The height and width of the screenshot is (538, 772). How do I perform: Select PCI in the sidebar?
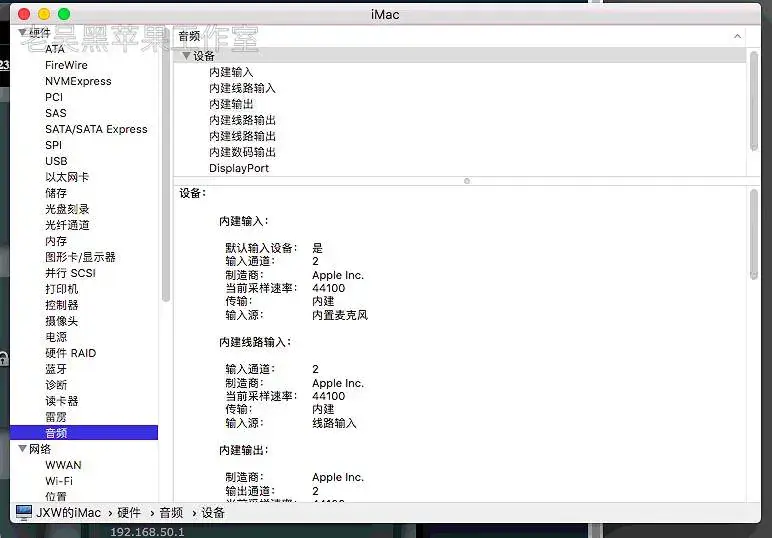point(54,97)
